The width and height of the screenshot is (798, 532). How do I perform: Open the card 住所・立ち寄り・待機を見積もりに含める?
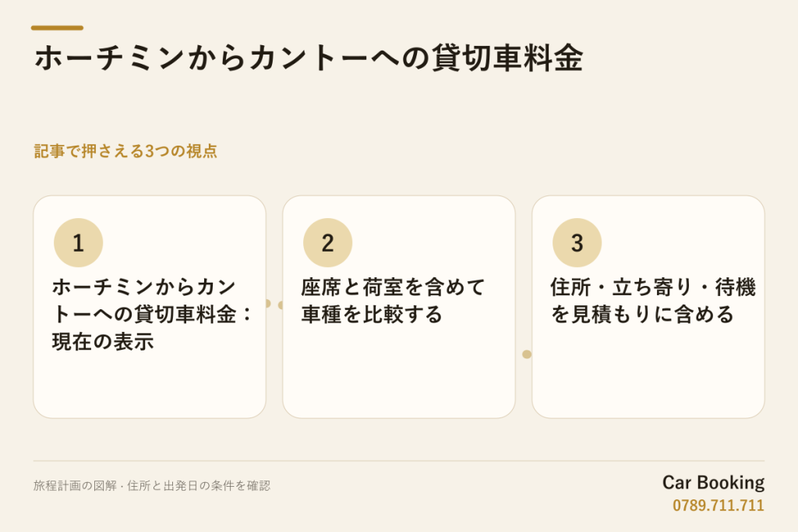pyautogui.click(x=648, y=307)
